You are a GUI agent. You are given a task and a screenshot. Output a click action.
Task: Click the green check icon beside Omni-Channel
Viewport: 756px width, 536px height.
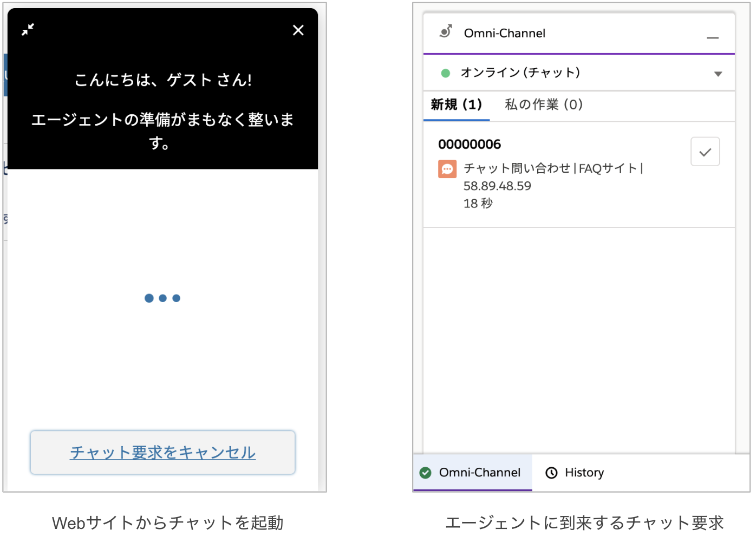coord(426,473)
